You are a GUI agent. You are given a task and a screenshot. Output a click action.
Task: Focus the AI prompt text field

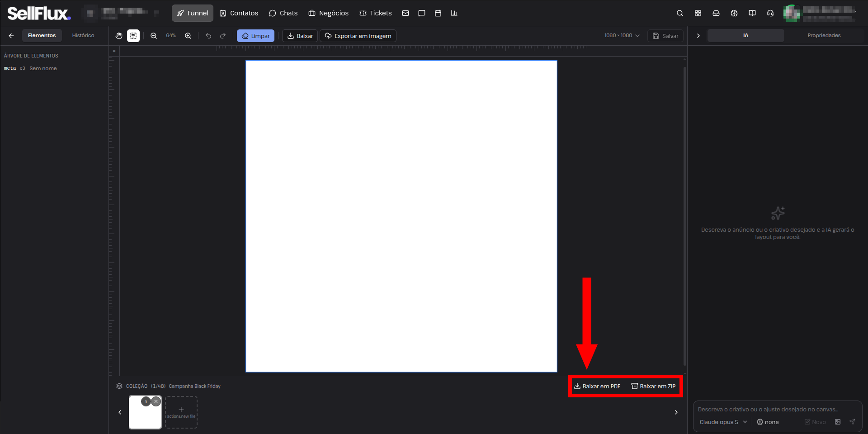click(778, 410)
